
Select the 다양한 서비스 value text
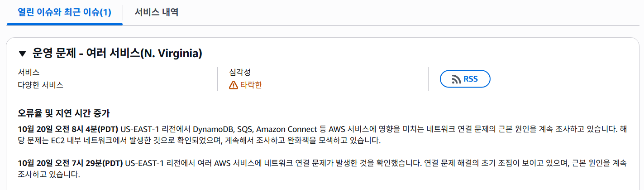pyautogui.click(x=41, y=85)
